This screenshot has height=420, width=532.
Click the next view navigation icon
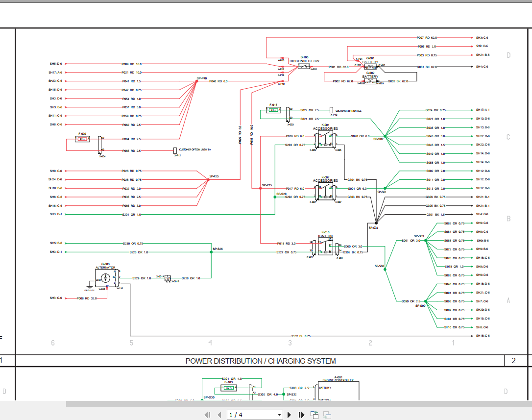[x=326, y=414]
